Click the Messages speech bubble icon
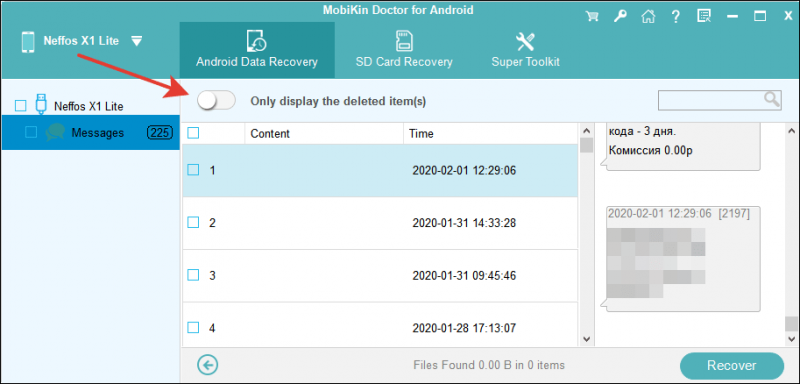This screenshot has height=384, width=800. 55,133
